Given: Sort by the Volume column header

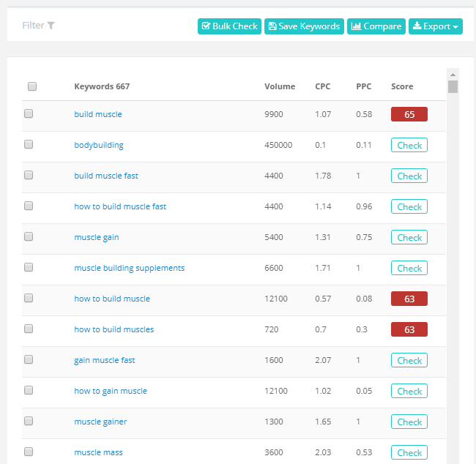Looking at the screenshot, I should [x=280, y=86].
